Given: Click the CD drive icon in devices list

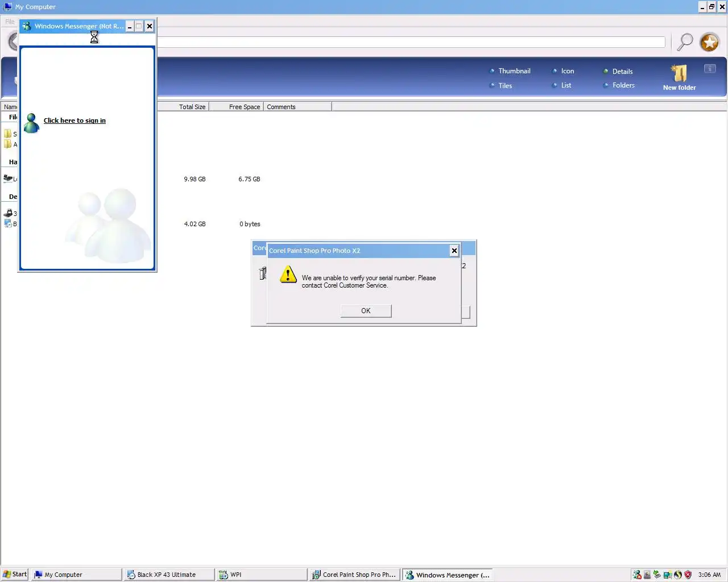Looking at the screenshot, I should (x=8, y=223).
